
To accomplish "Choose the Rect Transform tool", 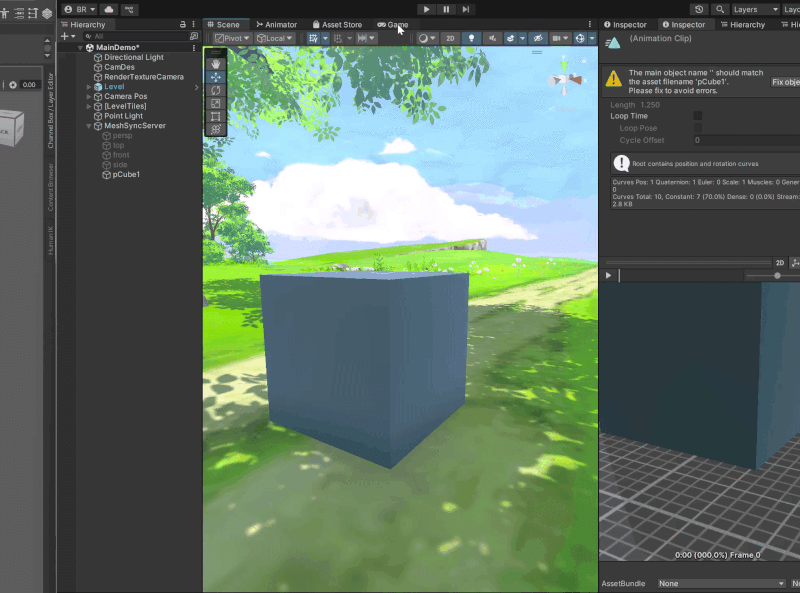I will [x=216, y=117].
